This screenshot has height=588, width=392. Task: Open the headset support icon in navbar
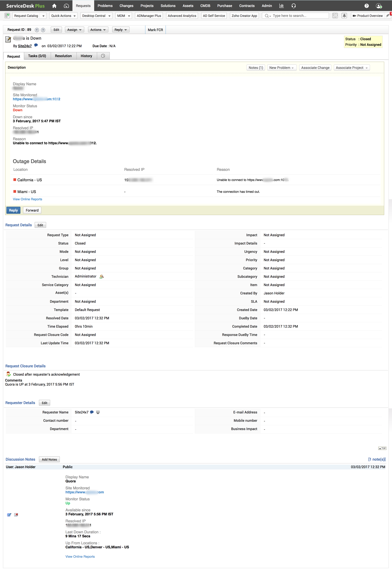pos(294,5)
